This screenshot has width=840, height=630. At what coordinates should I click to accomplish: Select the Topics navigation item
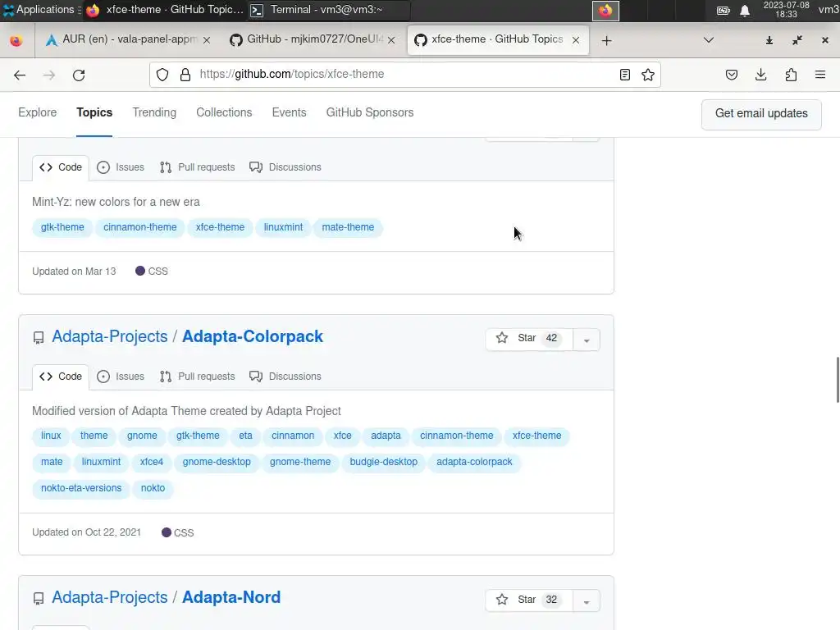pyautogui.click(x=94, y=112)
